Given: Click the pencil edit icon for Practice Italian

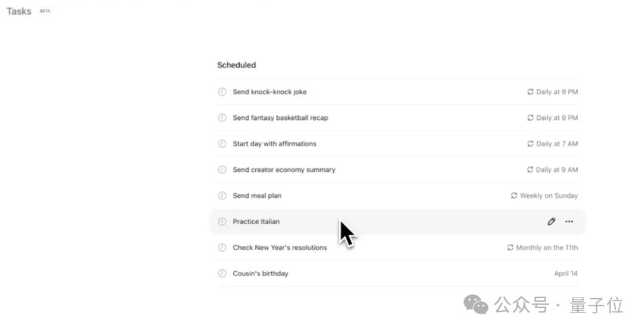Looking at the screenshot, I should click(x=552, y=222).
